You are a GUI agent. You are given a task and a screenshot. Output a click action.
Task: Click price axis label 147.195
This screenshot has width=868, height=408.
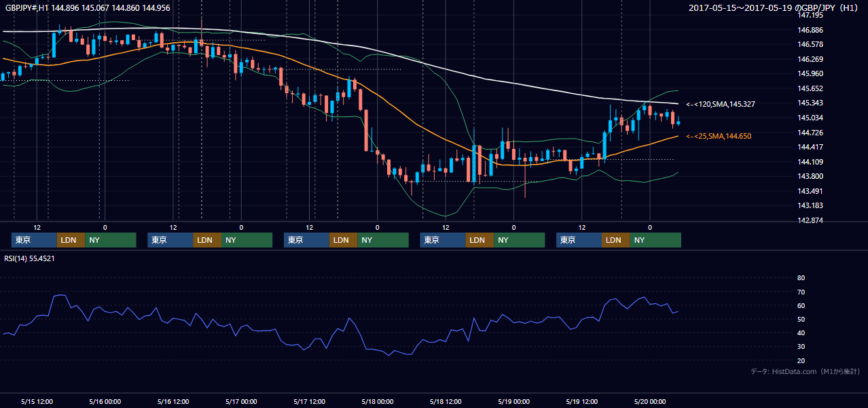(810, 15)
